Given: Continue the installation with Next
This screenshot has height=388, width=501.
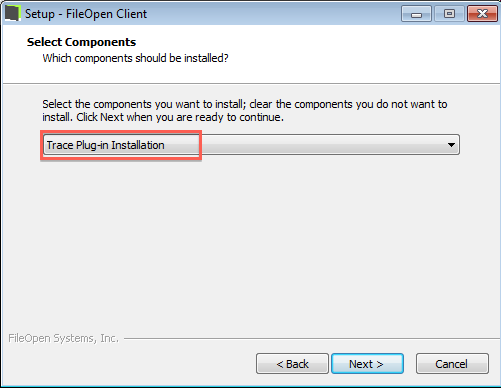Looking at the screenshot, I should pos(367,364).
